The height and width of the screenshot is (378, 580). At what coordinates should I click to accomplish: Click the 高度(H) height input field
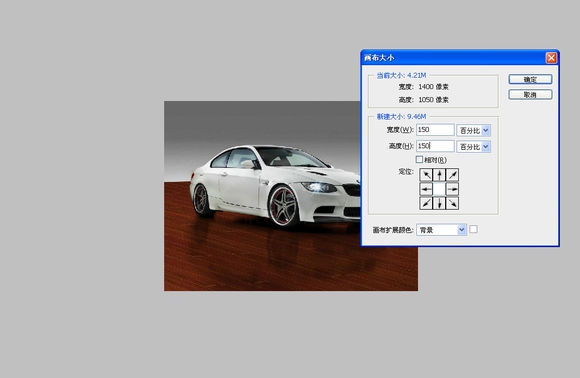tap(435, 146)
